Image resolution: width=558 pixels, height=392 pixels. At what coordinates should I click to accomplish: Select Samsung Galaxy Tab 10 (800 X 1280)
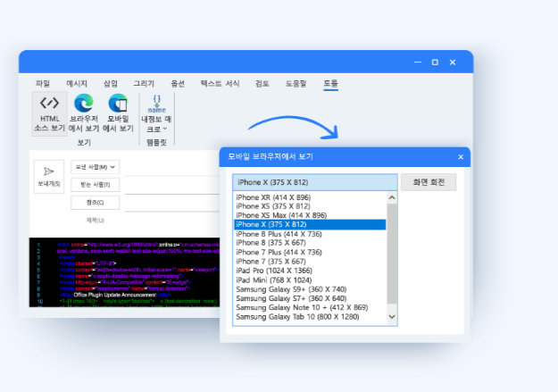click(x=297, y=316)
